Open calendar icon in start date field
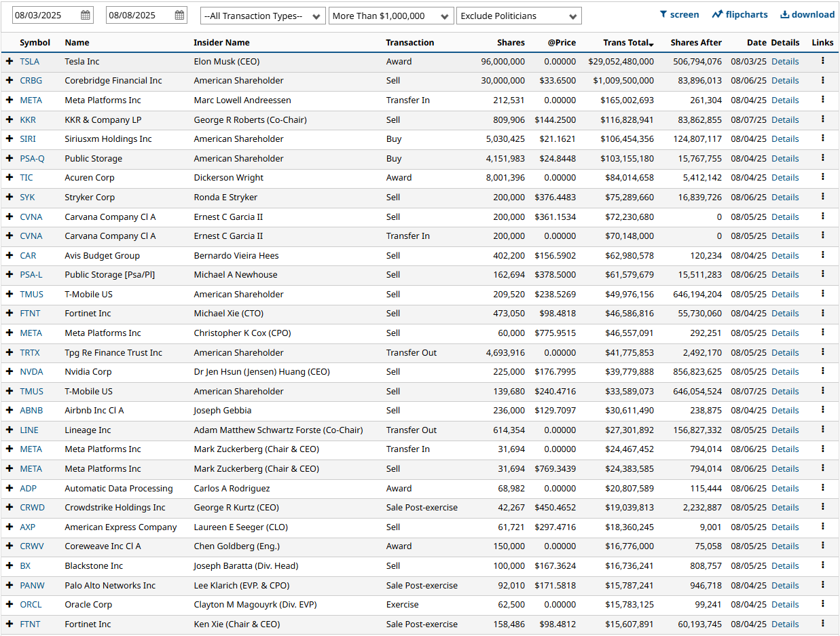Image resolution: width=840 pixels, height=636 pixels. 85,15
